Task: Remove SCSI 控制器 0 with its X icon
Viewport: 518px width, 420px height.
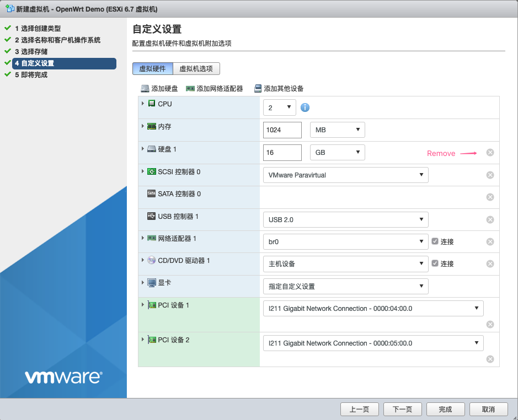Action: (x=490, y=175)
